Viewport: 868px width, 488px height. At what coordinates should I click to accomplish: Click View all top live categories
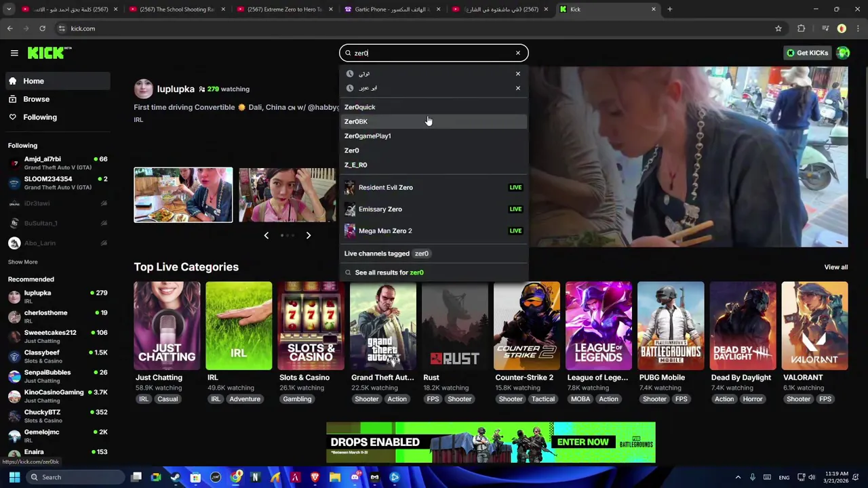835,267
